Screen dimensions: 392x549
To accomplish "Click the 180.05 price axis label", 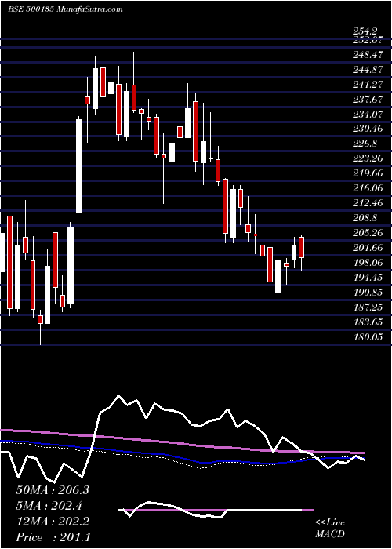I will (x=368, y=336).
